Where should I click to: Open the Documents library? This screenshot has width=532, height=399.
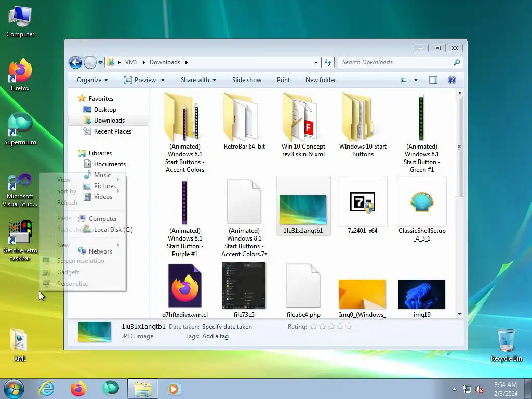(x=105, y=164)
